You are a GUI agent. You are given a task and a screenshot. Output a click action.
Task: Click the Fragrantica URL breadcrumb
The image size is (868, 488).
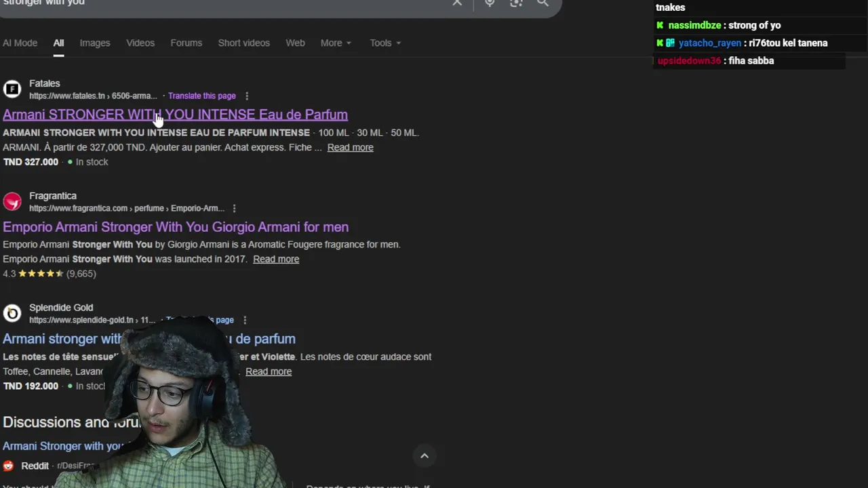pyautogui.click(x=127, y=209)
